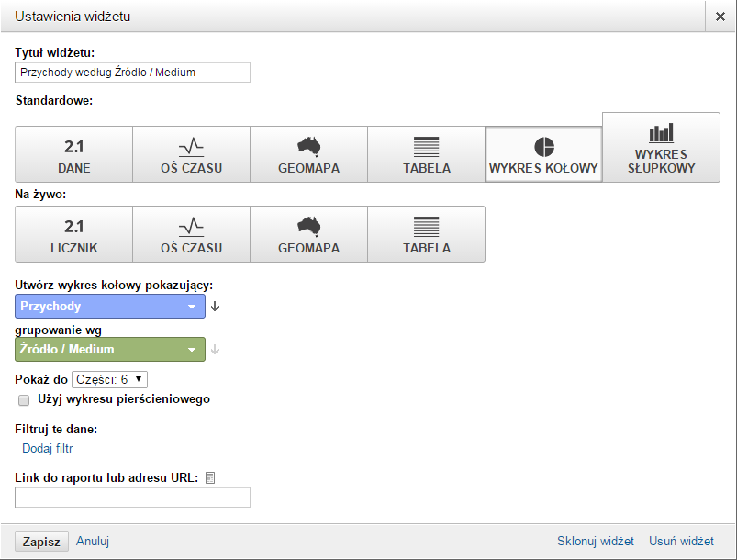
Task: Open the Źródło / Medium grouping dropdown
Action: (110, 350)
